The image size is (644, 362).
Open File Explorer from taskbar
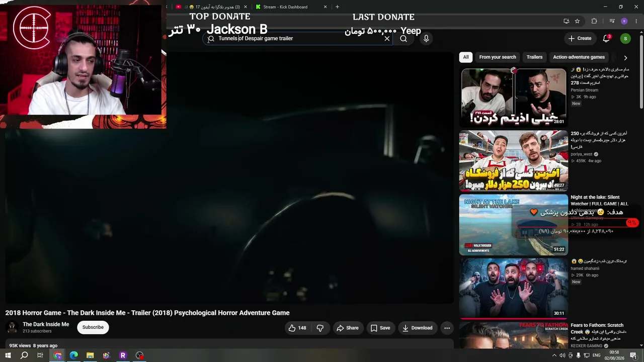(x=90, y=355)
